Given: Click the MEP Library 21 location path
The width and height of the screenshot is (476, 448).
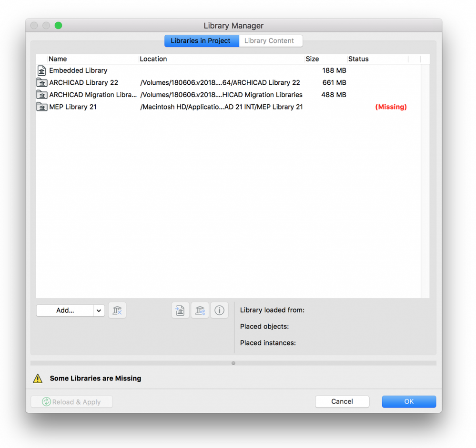Looking at the screenshot, I should coord(222,107).
